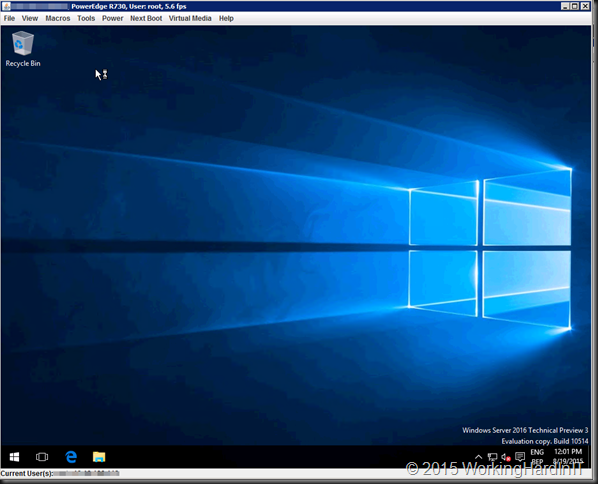
Task: Select the Recycle Bin desktop icon
Action: click(23, 49)
